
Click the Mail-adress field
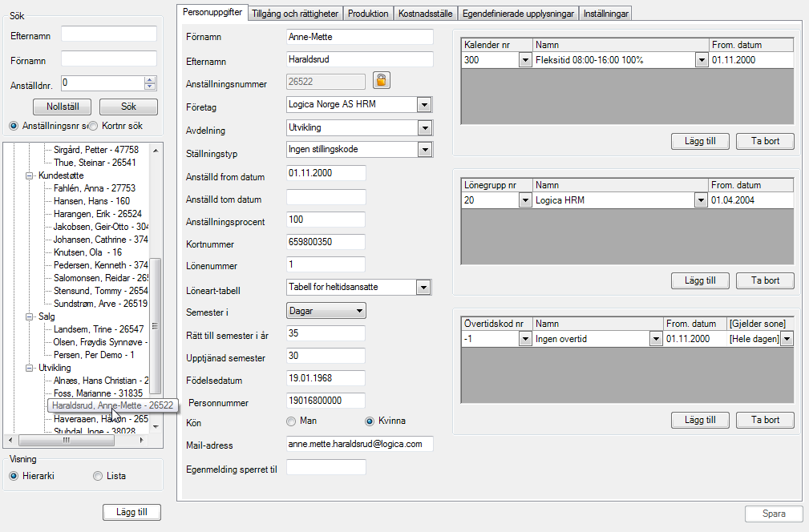click(360, 444)
